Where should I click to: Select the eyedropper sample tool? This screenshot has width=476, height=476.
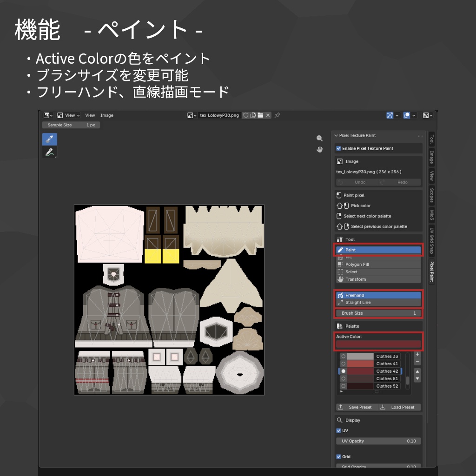pyautogui.click(x=49, y=139)
